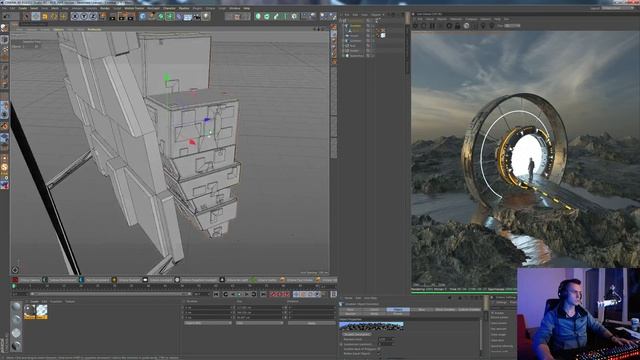
Task: Select the Live Selection tool
Action: click(26, 16)
